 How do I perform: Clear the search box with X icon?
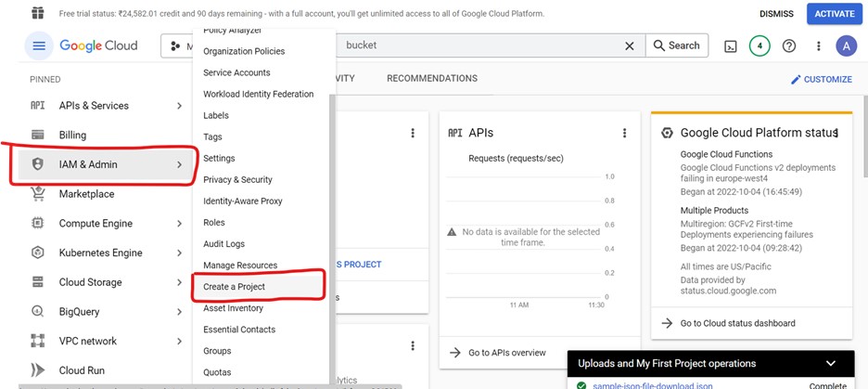(x=630, y=45)
